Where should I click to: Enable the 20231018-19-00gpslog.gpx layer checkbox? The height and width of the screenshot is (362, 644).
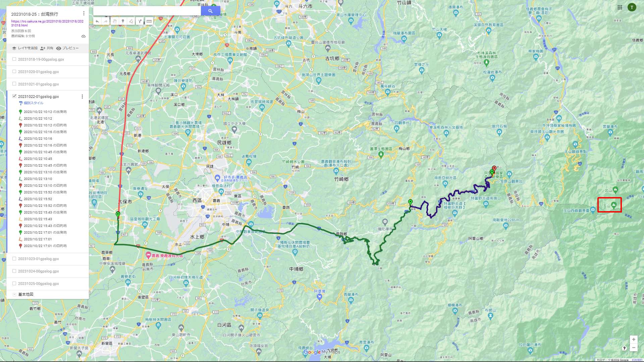coord(14,59)
